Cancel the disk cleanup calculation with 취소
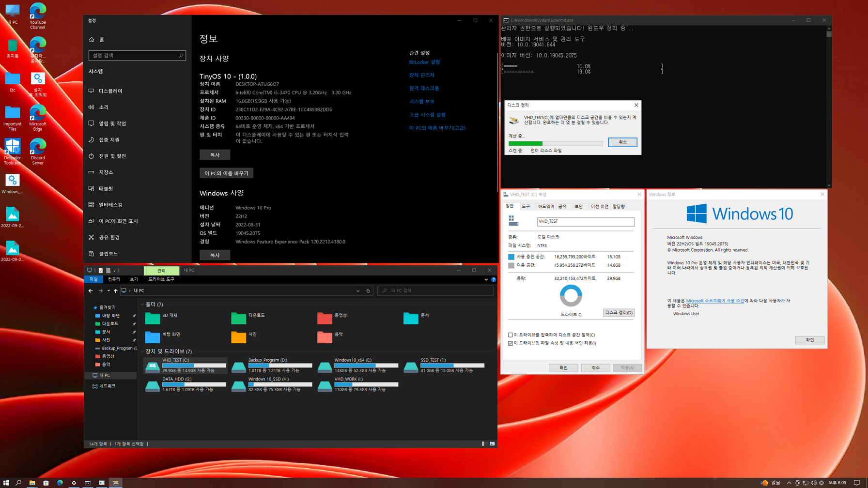The height and width of the screenshot is (488, 868). [x=622, y=142]
